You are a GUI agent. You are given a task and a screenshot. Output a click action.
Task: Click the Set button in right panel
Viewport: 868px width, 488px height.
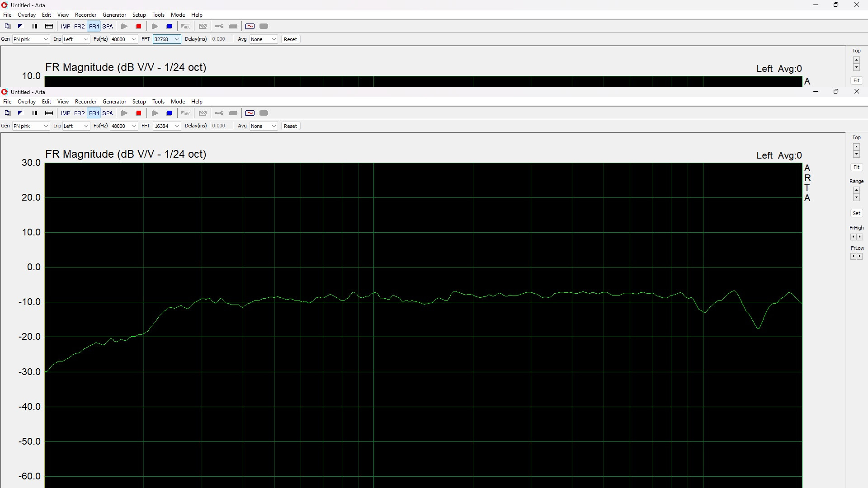pos(856,213)
